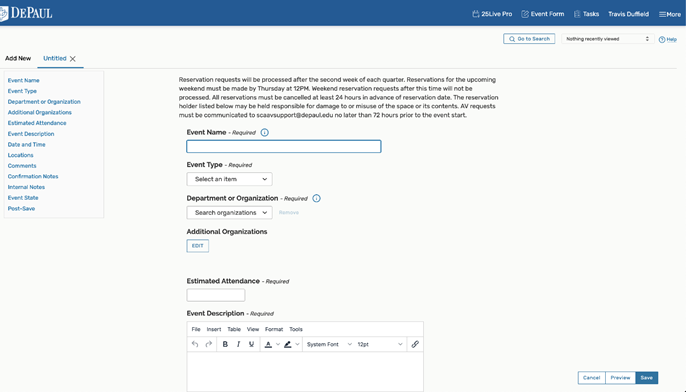Jump to Event State section

(23, 198)
